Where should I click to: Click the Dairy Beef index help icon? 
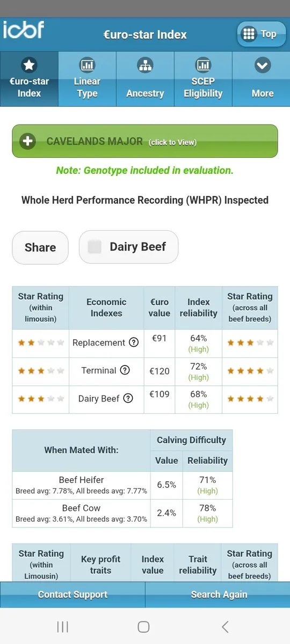[x=128, y=398]
